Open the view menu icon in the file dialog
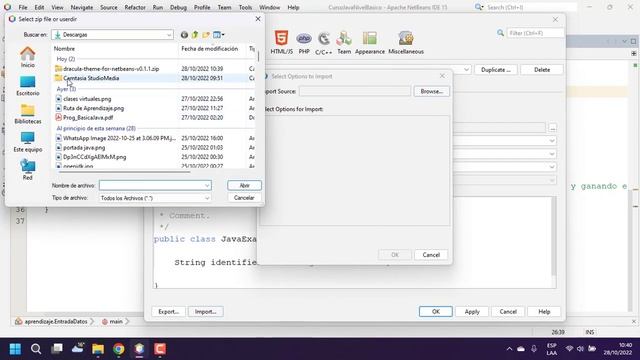Image resolution: width=640 pixels, height=360 pixels. coord(219,35)
